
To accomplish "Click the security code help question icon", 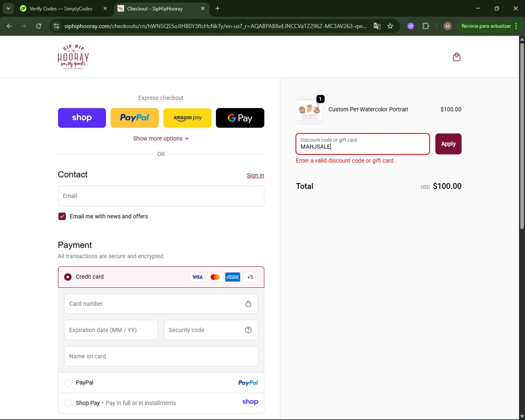I will [x=248, y=330].
